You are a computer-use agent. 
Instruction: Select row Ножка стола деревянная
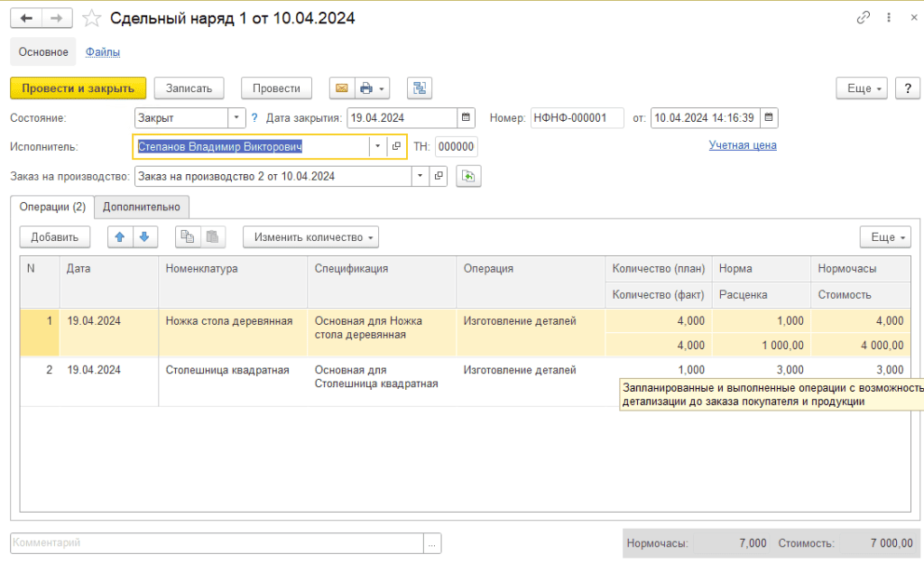466,333
